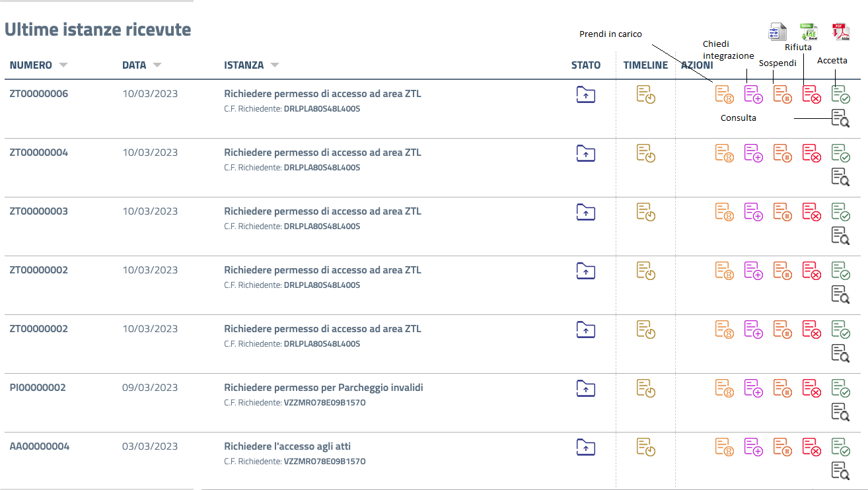Sort by DATA column arrow

(x=157, y=65)
